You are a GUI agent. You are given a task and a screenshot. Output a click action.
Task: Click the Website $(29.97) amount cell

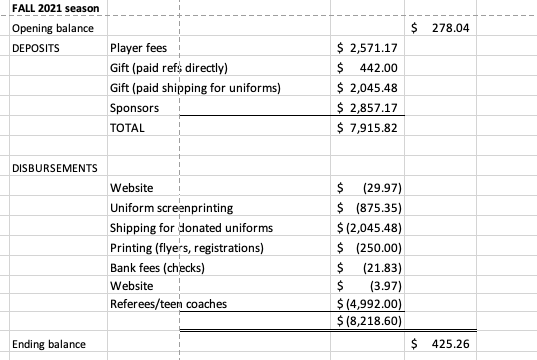367,188
